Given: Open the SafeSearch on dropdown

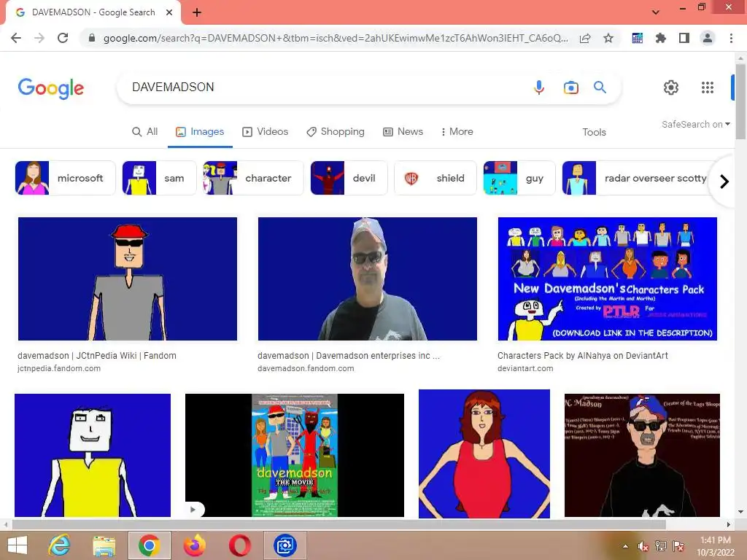Looking at the screenshot, I should tap(695, 124).
